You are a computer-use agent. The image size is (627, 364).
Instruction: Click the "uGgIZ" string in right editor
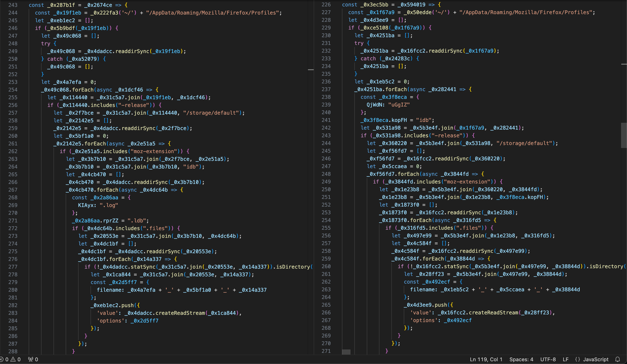(x=399, y=105)
